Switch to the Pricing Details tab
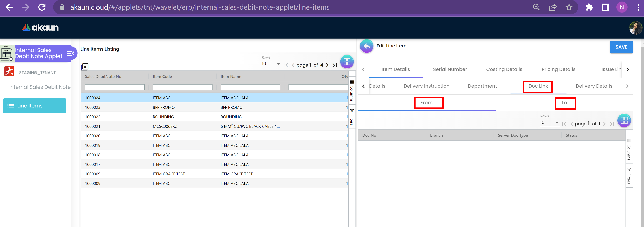Screen dimensions: 644x227 point(558,69)
